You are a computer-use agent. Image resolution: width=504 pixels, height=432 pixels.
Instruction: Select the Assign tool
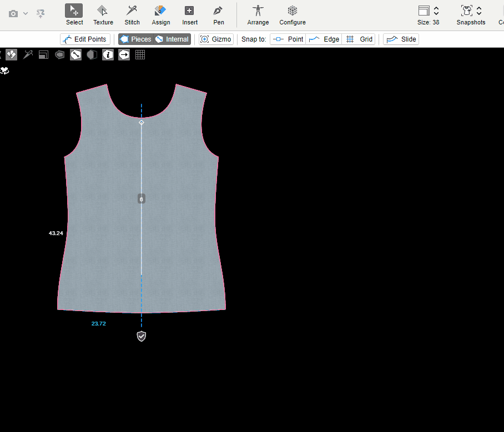pyautogui.click(x=161, y=15)
